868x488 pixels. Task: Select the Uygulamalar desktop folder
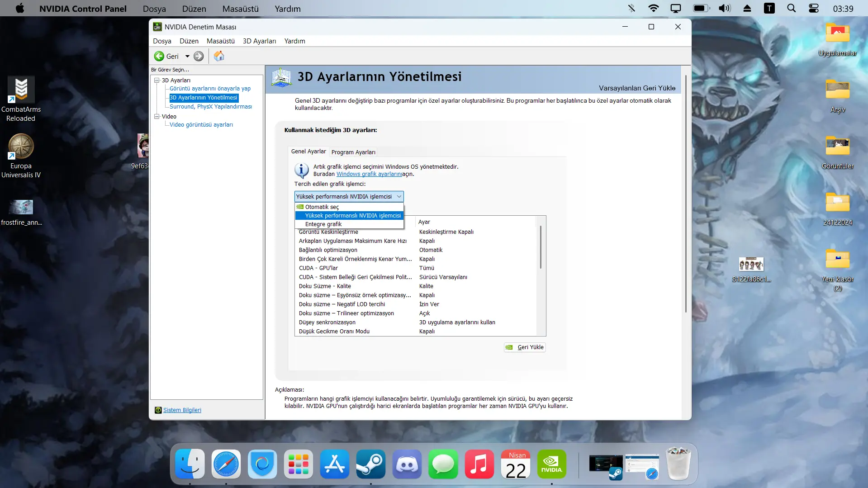click(x=837, y=40)
